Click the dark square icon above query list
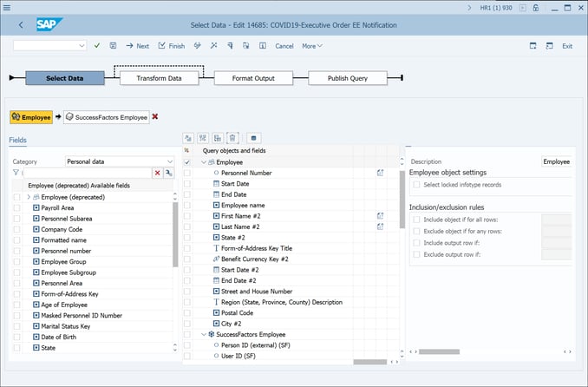Screen dimensions: 588x387 pos(254,138)
